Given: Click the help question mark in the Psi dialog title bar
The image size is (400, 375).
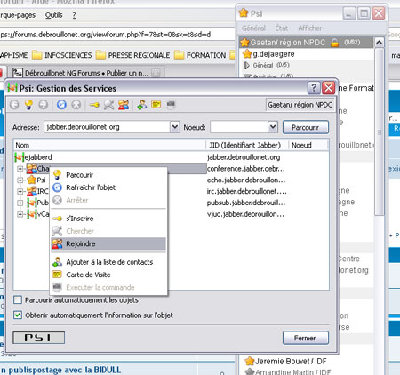Looking at the screenshot, I should point(314,88).
